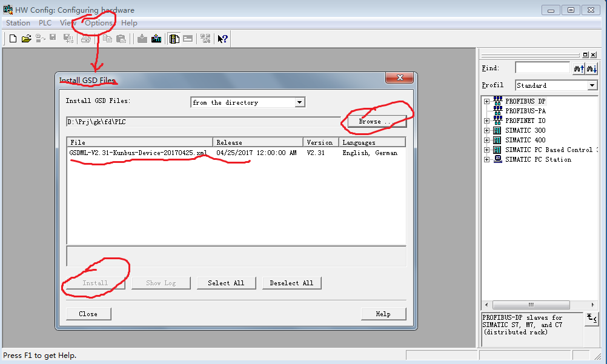This screenshot has width=607, height=364.
Task: Open the New station icon
Action: click(12, 38)
